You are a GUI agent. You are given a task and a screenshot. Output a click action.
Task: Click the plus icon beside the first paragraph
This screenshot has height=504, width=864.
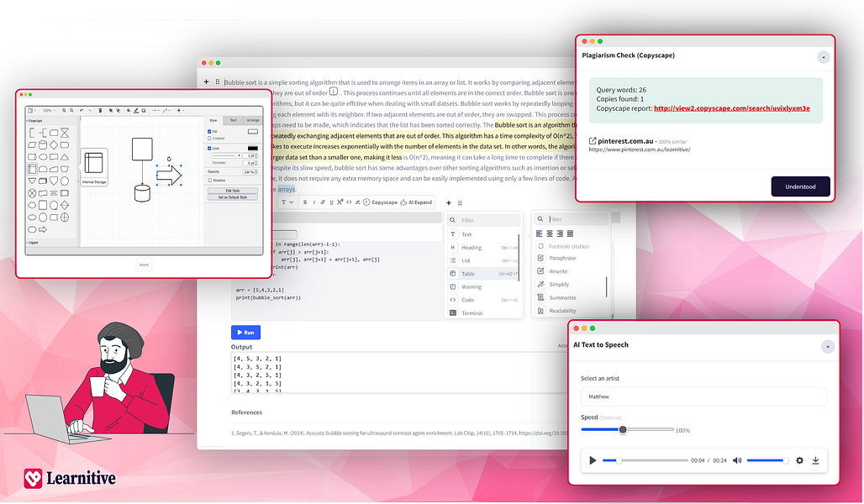pos(206,81)
